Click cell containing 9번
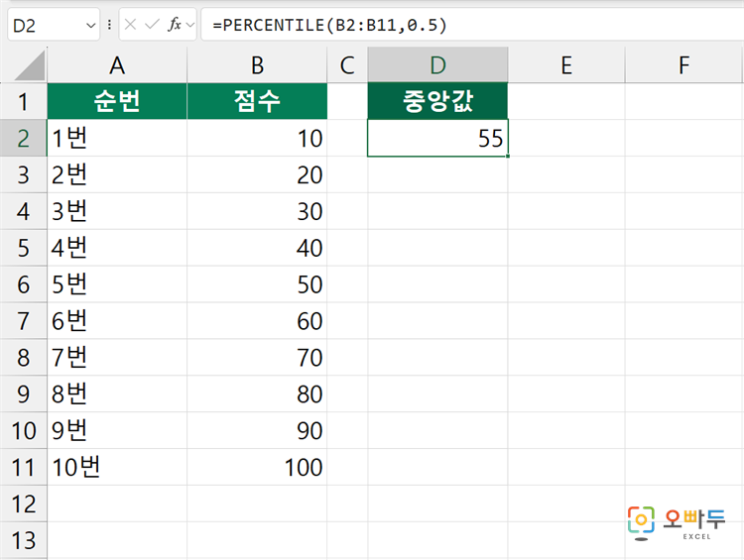 (117, 430)
